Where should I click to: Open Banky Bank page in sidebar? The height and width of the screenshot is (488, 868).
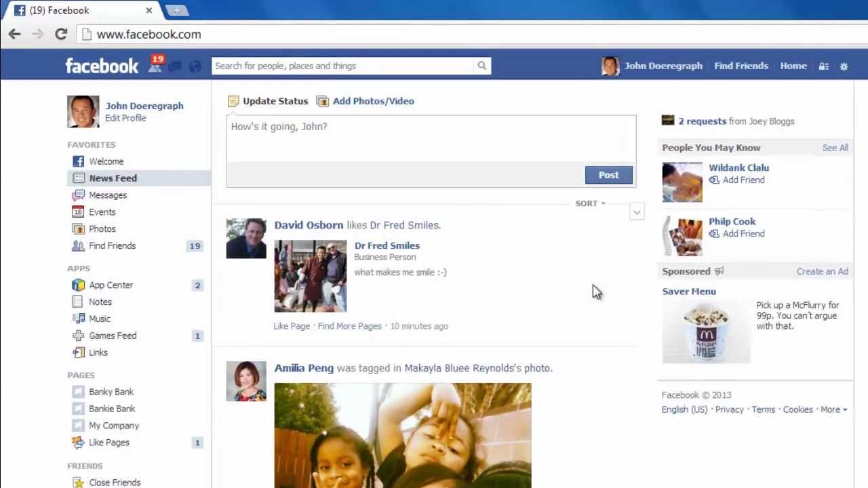(111, 392)
